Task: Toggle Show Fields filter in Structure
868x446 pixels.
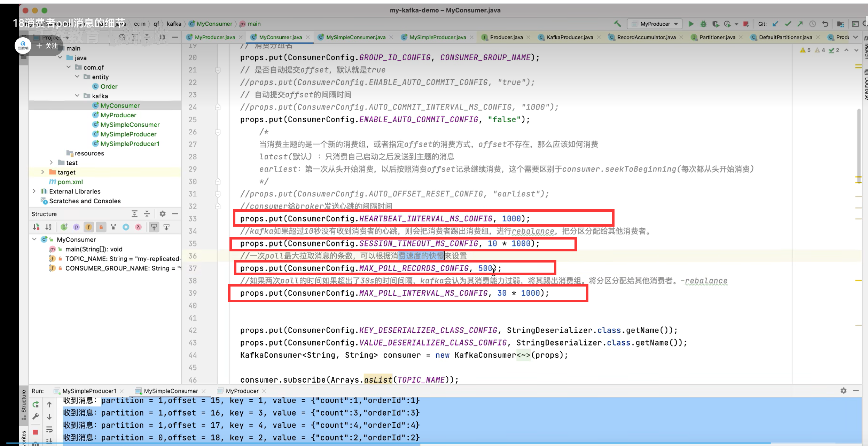Action: pos(89,227)
